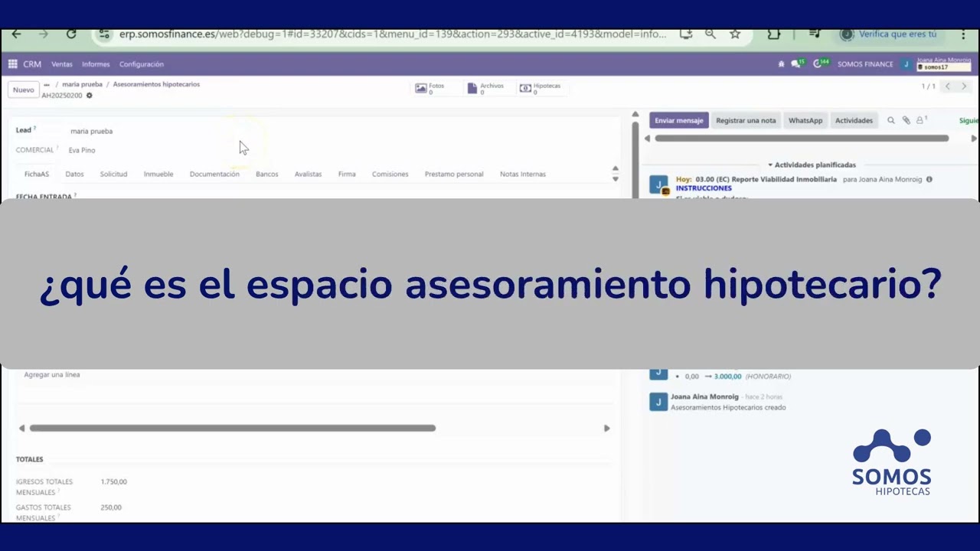
Task: Switch to the Firma tab
Action: 347,174
